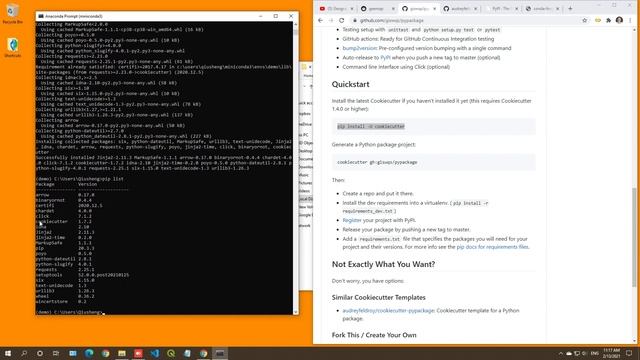Open the notification center icon
The width and height of the screenshot is (640, 360).
pyautogui.click(x=629, y=353)
